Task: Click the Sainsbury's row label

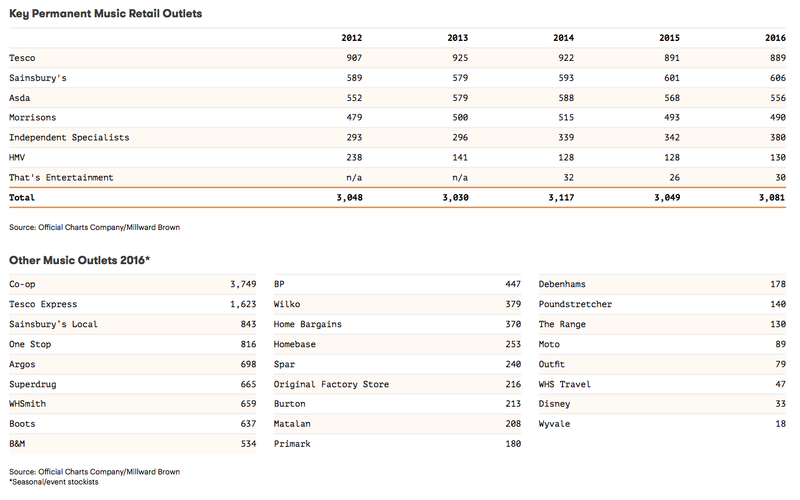Action: click(x=38, y=78)
